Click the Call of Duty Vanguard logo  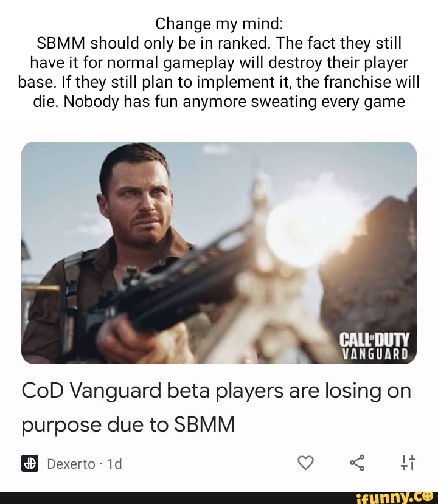pos(375,346)
